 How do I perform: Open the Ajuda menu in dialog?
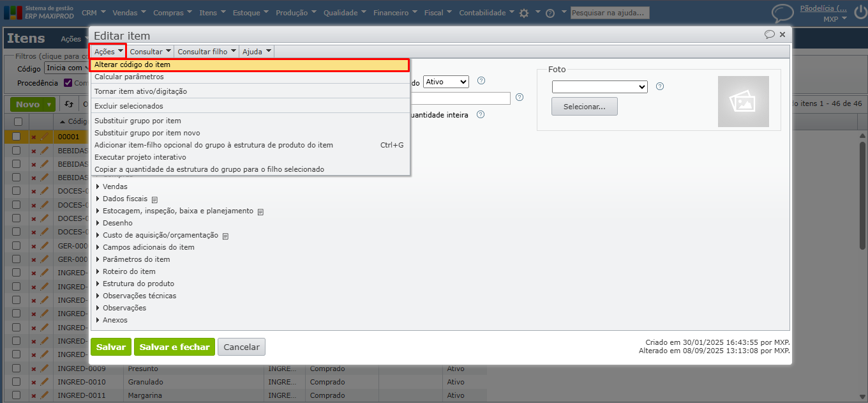(x=257, y=51)
